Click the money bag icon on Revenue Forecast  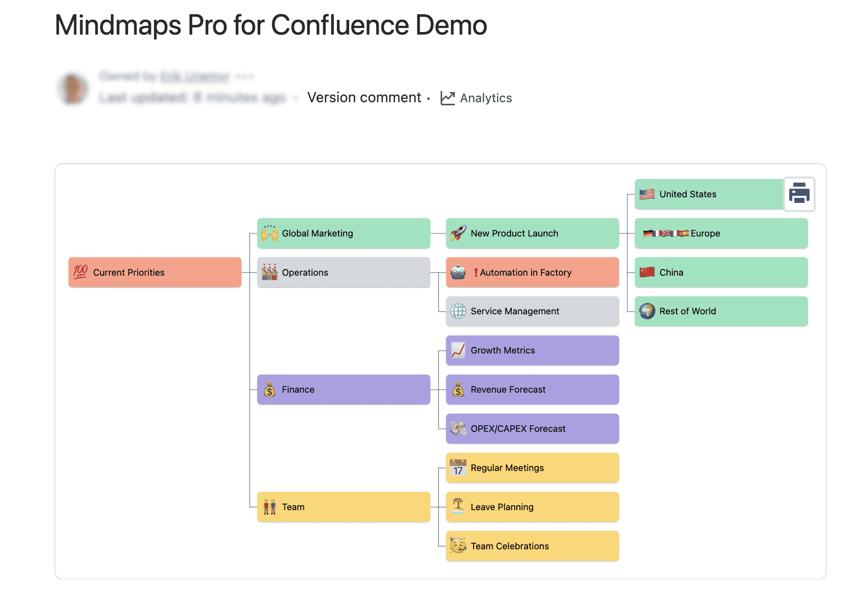(x=458, y=390)
